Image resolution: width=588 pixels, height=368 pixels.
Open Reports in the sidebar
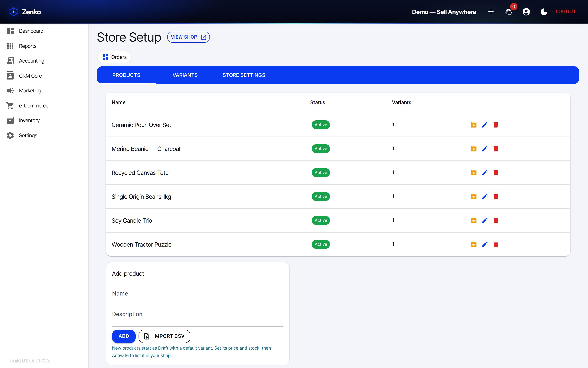click(x=44, y=46)
